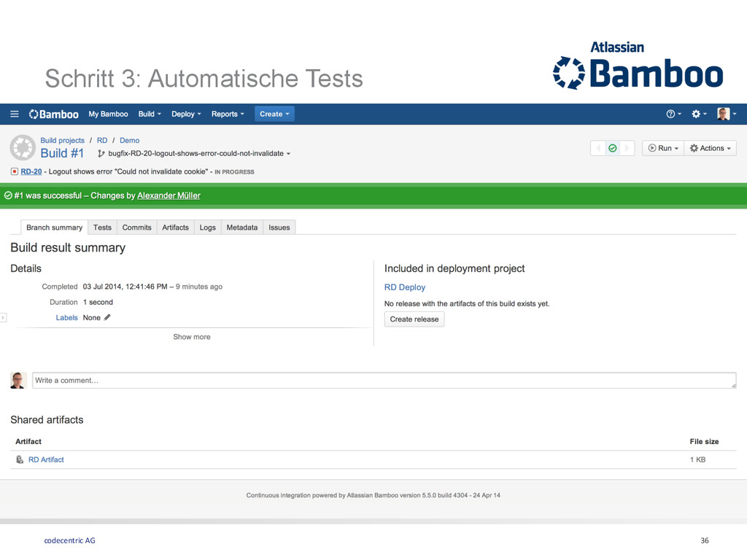Open the Build projects breadcrumb link
Screen dimensions: 747x560
pyautogui.click(x=63, y=141)
